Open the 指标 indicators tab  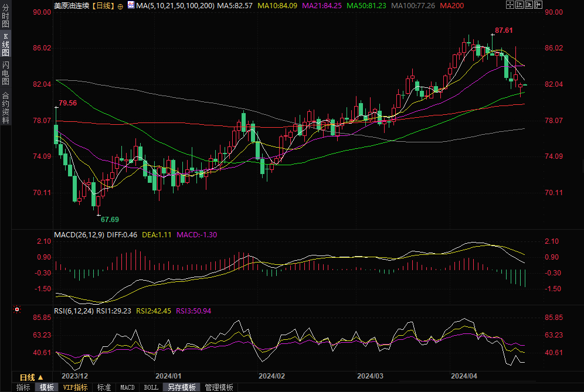[x=23, y=387]
